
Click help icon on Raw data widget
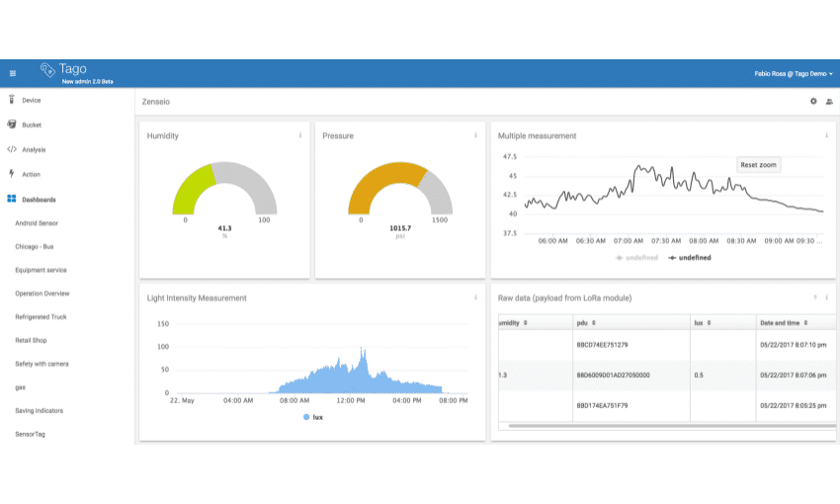(814, 297)
